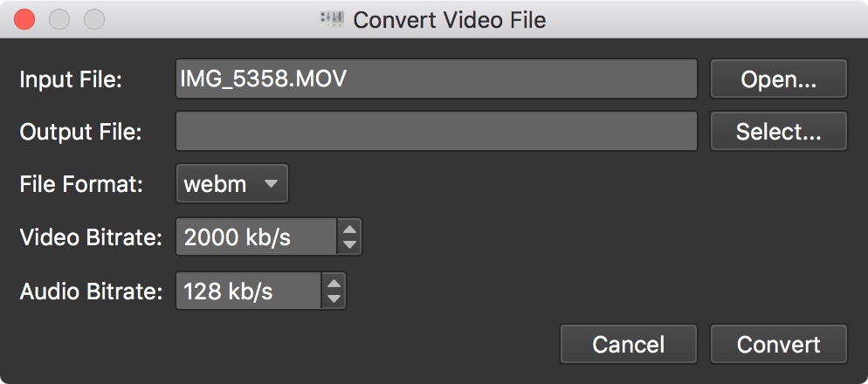The height and width of the screenshot is (384, 868).
Task: Focus the empty Output File field
Action: coord(436,132)
